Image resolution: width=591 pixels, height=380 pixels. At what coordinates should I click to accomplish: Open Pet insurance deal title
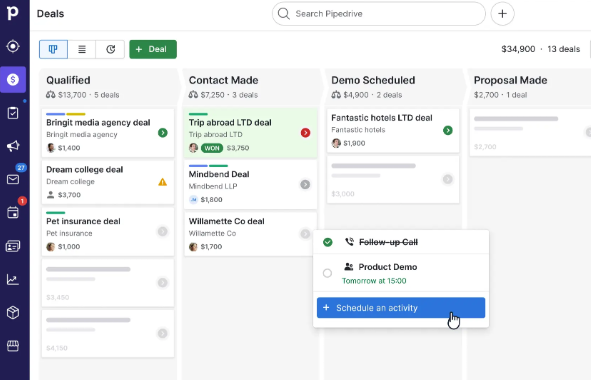tap(83, 221)
